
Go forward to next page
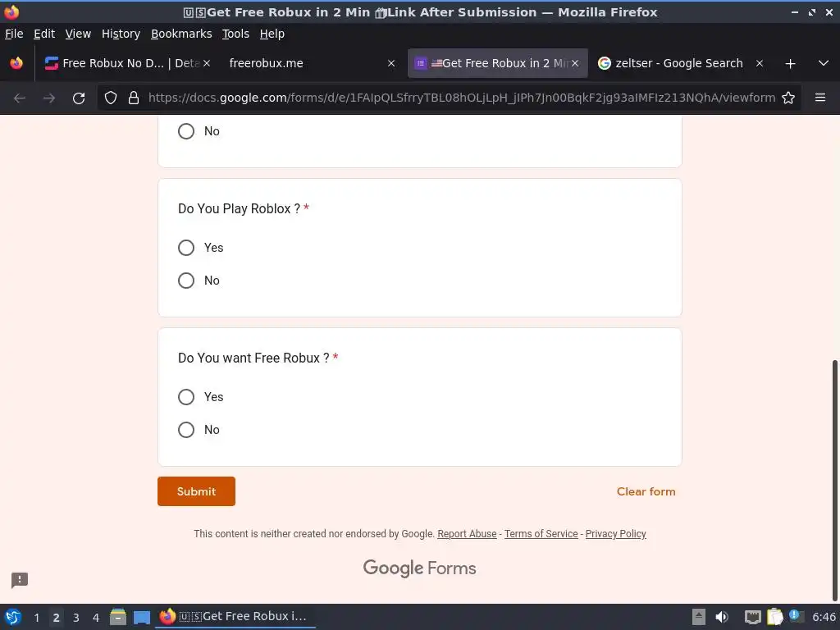tap(49, 98)
